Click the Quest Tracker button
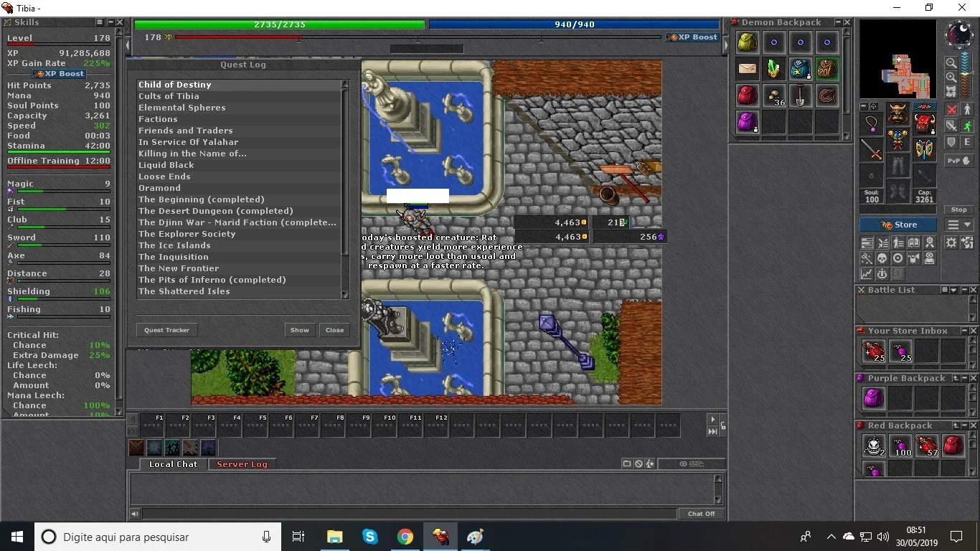Viewport: 980px width, 551px height. point(166,330)
